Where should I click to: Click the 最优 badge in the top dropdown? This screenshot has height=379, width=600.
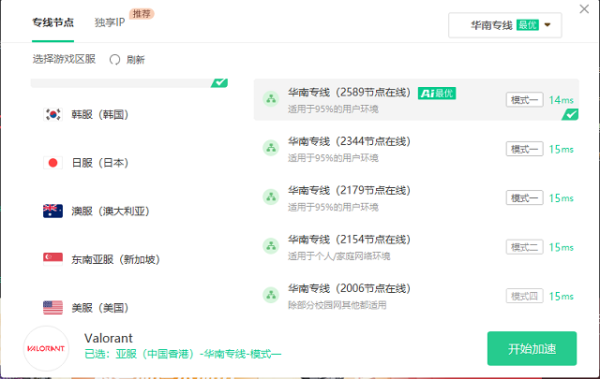(x=527, y=25)
